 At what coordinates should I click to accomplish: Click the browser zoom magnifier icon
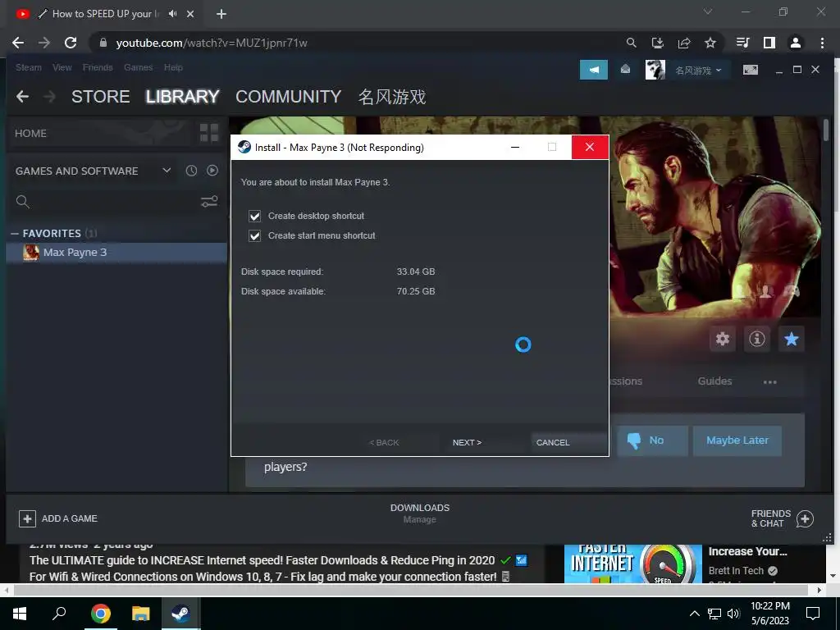631,43
